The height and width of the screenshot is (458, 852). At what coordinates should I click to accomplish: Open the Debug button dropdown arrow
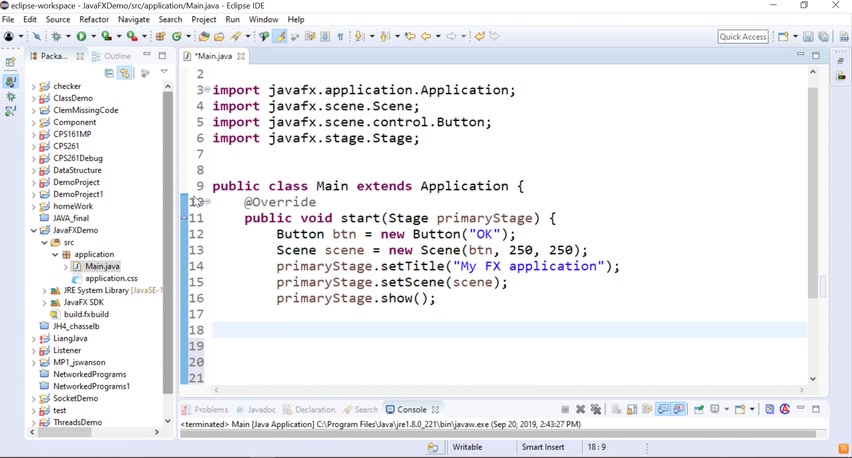tap(68, 36)
